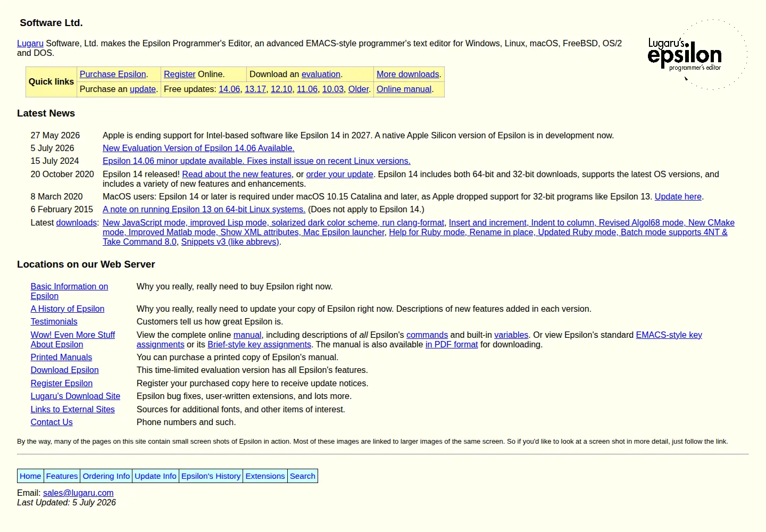Screen dimensions: 766x532
Task: Visit the Testimonials page
Action: pos(54,322)
